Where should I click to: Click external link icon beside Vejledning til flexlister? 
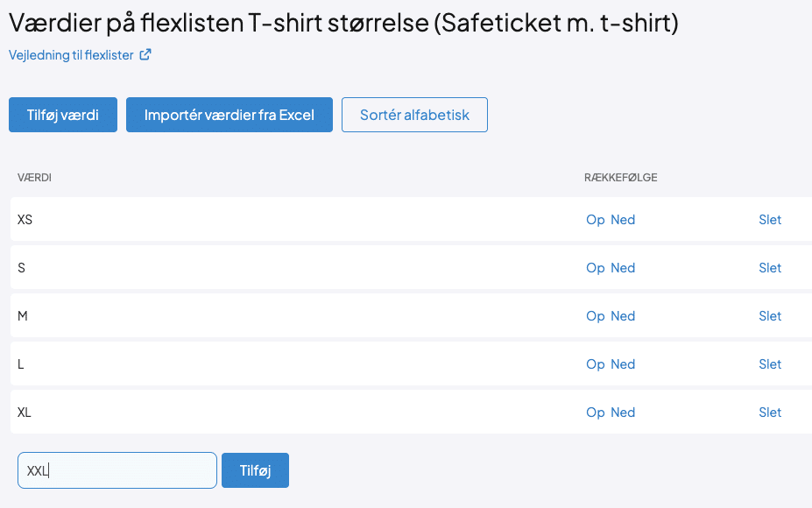pos(145,55)
